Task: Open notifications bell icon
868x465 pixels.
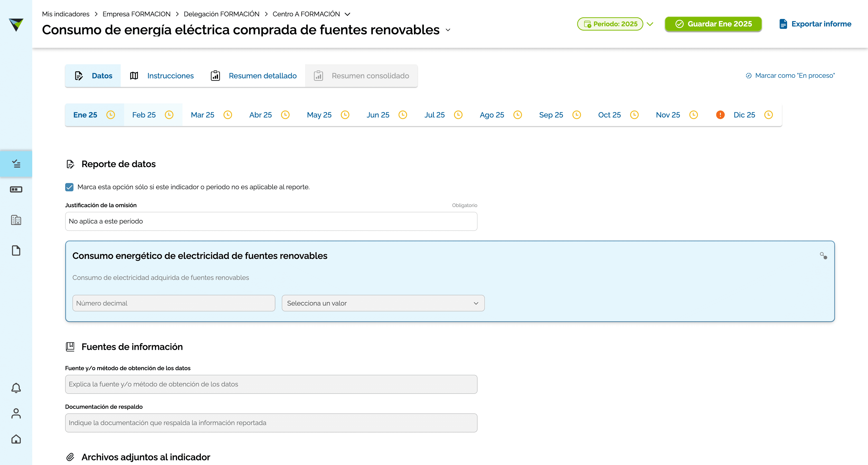Action: [16, 388]
